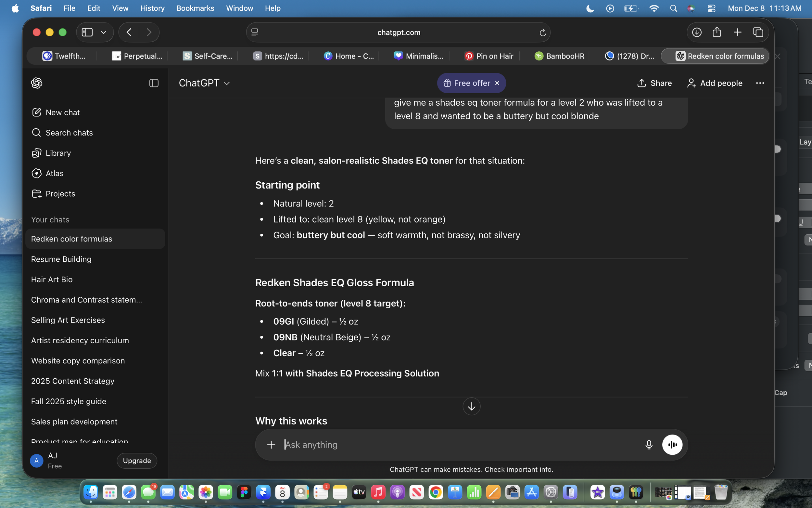Open Apple TV from the Dock
The width and height of the screenshot is (812, 508).
point(359,492)
